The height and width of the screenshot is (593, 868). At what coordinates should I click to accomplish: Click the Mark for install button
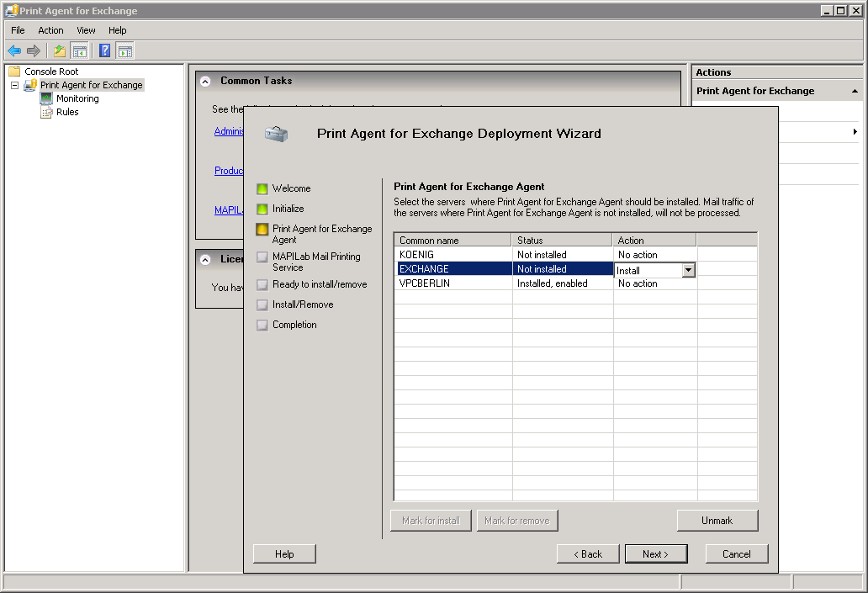[431, 521]
